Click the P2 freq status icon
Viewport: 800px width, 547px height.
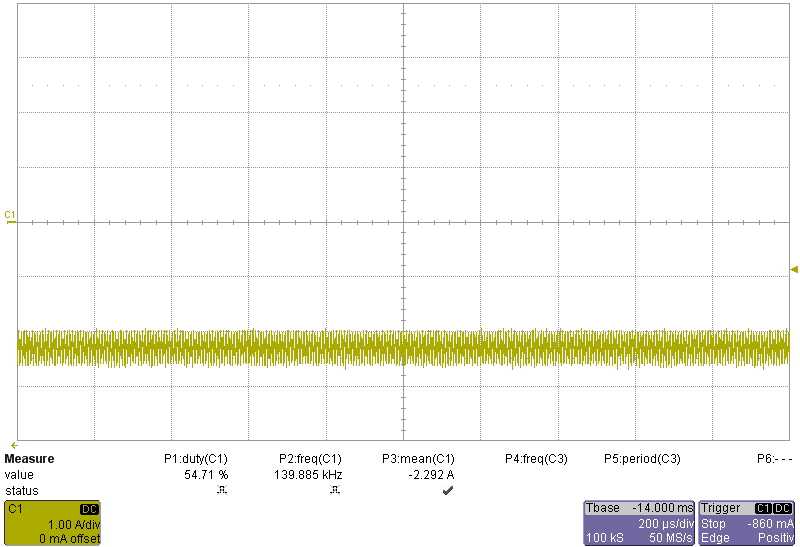coord(335,491)
